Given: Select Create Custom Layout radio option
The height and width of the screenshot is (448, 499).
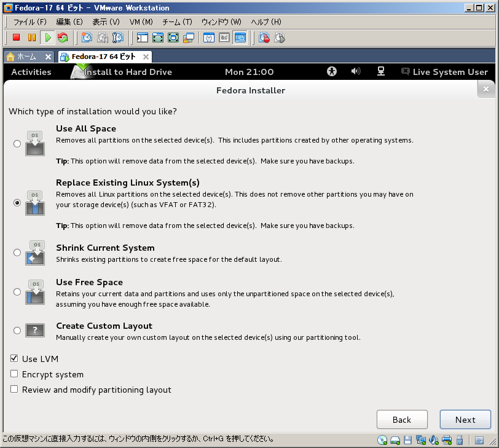Looking at the screenshot, I should [x=17, y=331].
